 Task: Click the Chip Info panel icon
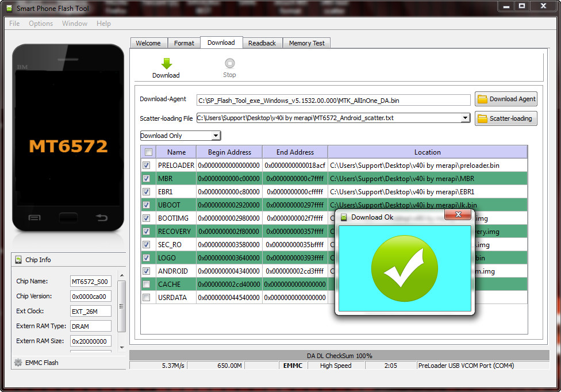point(18,260)
